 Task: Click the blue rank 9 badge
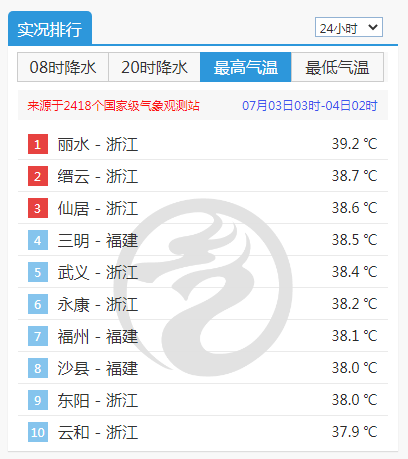point(38,400)
